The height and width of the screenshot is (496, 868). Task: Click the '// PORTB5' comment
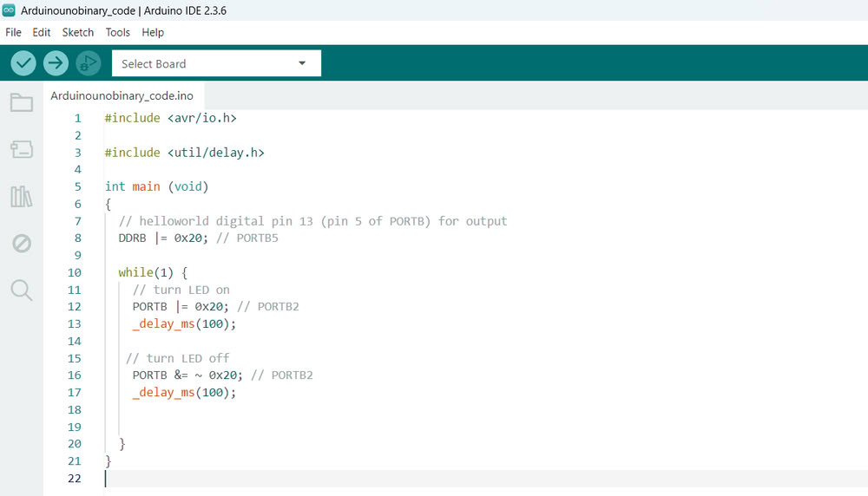coord(247,238)
